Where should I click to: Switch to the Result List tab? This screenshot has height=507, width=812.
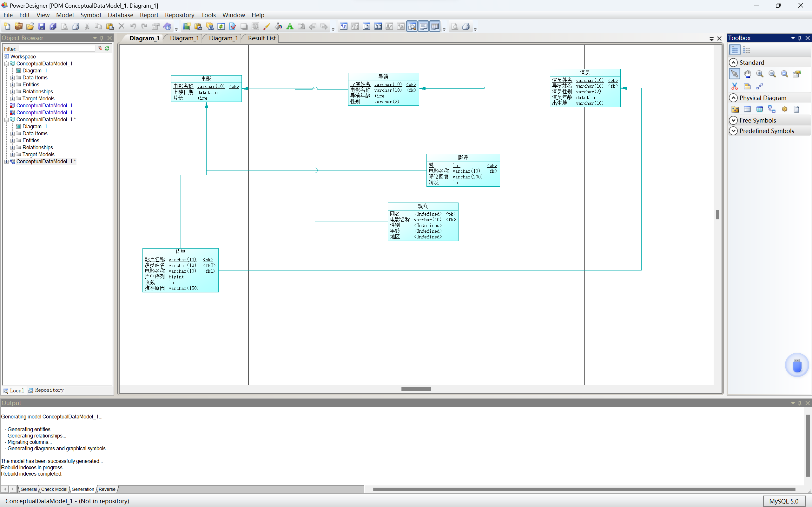(261, 38)
